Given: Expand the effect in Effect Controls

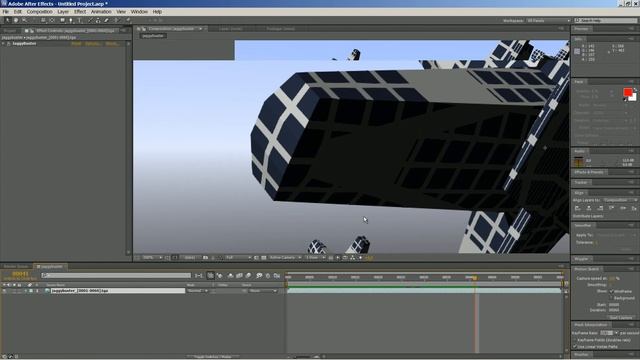Looking at the screenshot, I should click(3, 43).
